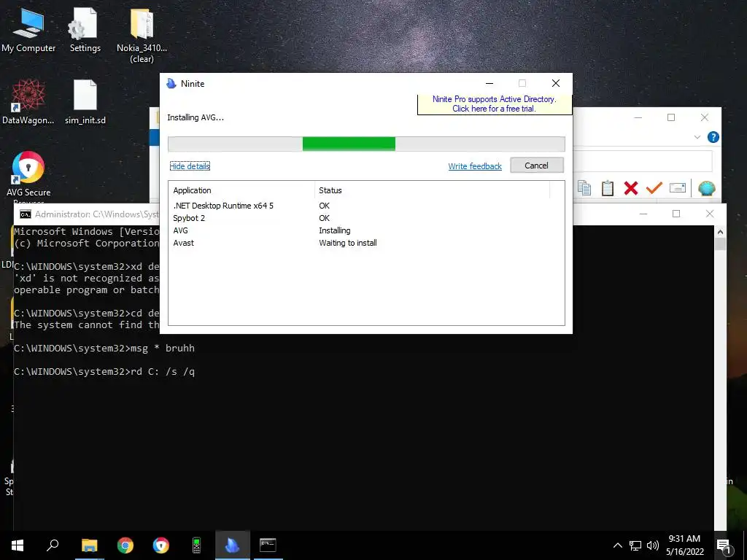The width and height of the screenshot is (747, 560).
Task: Open the volume speaker icon in the tray
Action: pyautogui.click(x=653, y=545)
